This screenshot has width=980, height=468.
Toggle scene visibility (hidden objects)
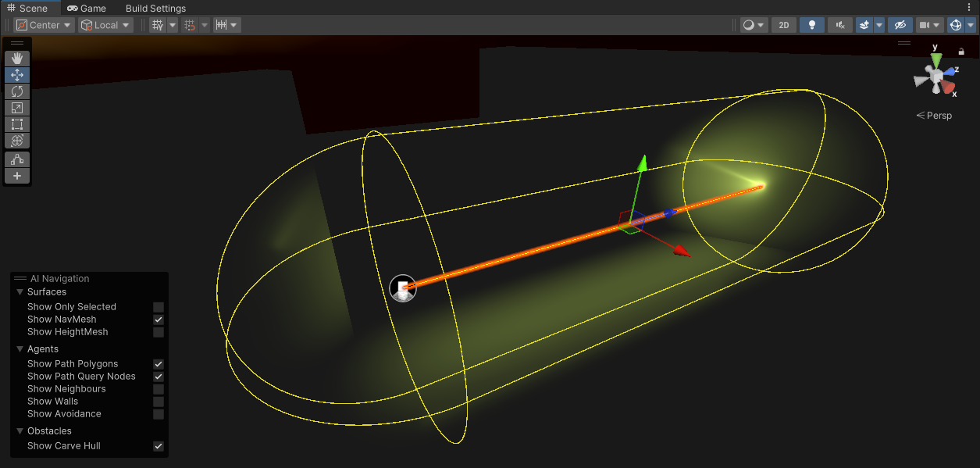pos(900,24)
